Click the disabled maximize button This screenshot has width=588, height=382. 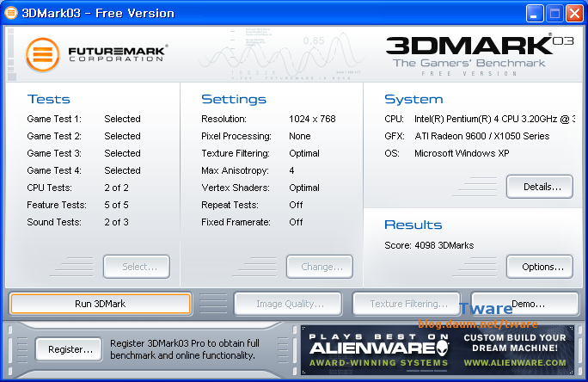(554, 14)
